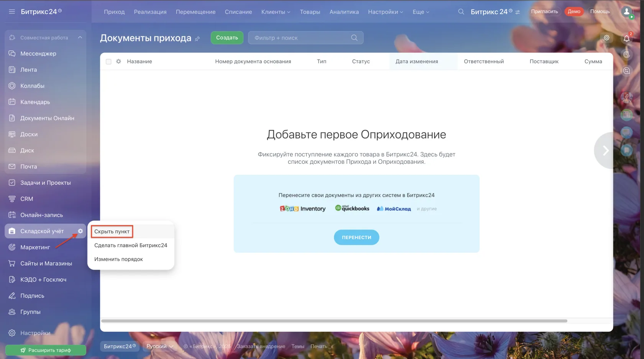
Task: Click the Messenger sidebar icon
Action: [12, 54]
